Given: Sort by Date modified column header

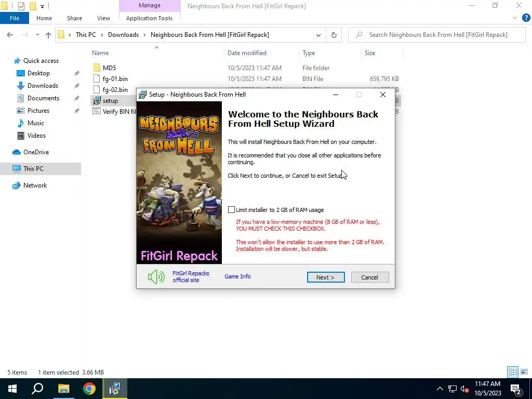Looking at the screenshot, I should (x=247, y=53).
